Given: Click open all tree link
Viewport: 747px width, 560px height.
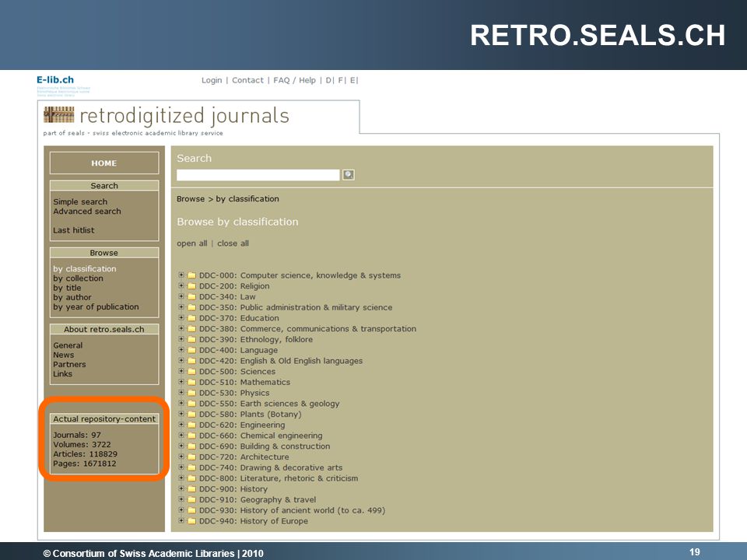Looking at the screenshot, I should (x=192, y=243).
